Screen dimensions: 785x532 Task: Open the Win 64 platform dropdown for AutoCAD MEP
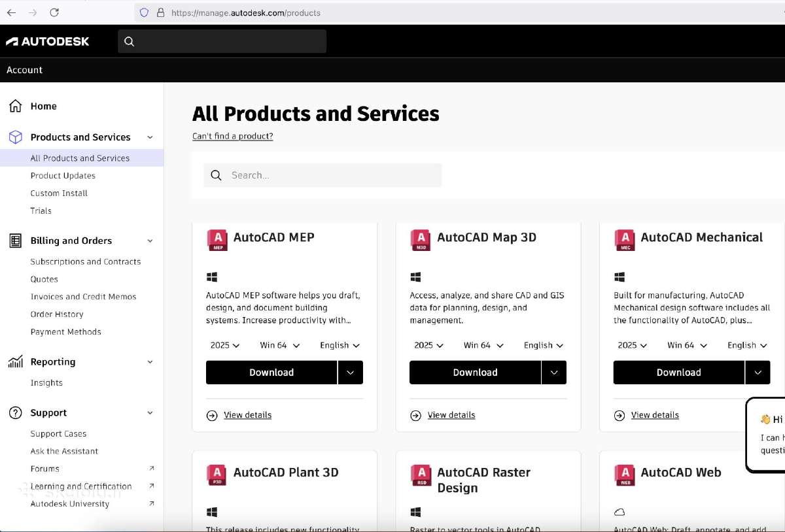pos(280,345)
